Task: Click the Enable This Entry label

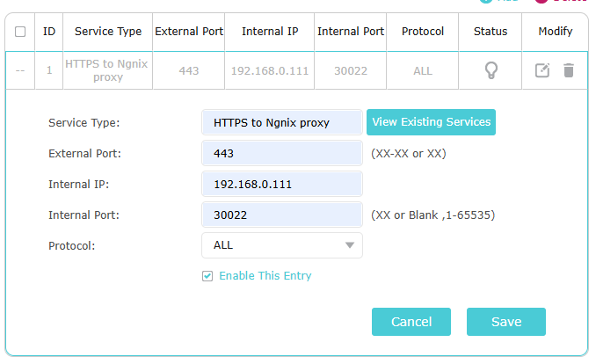Action: point(265,276)
